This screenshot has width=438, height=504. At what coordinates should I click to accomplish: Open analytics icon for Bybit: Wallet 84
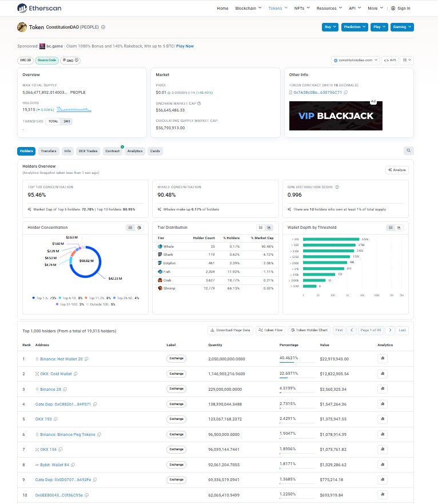coord(383,465)
